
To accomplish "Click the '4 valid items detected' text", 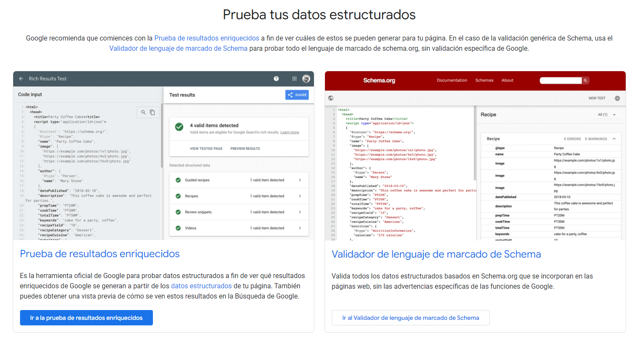I will (x=214, y=125).
